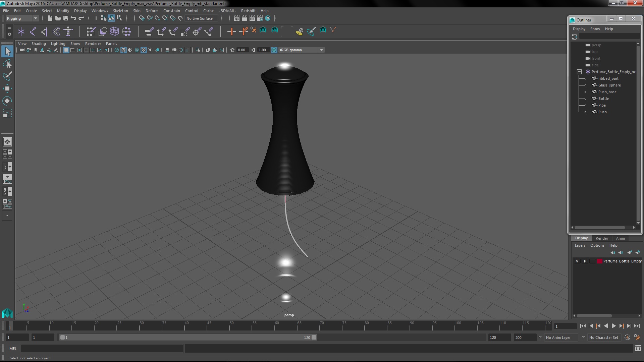This screenshot has height=362, width=644.
Task: Open Layers menu in layer editor
Action: pos(580,245)
